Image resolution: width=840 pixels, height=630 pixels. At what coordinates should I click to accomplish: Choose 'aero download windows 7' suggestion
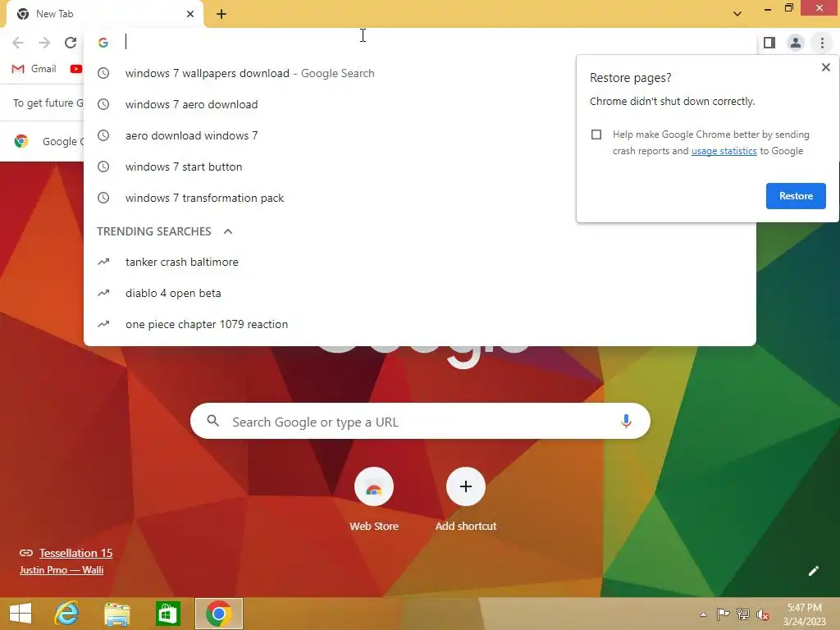pos(419,135)
